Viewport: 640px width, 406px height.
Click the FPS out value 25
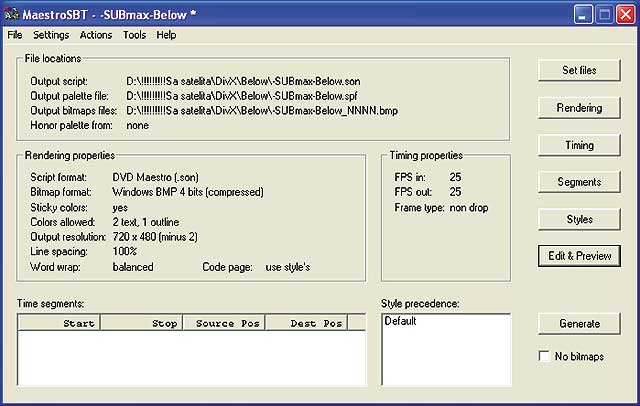coord(456,192)
